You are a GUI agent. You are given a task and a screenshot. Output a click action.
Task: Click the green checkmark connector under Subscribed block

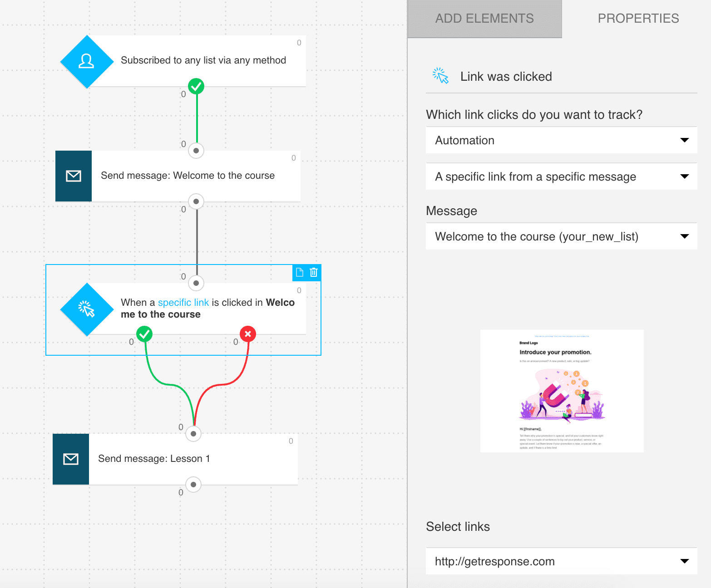click(196, 86)
